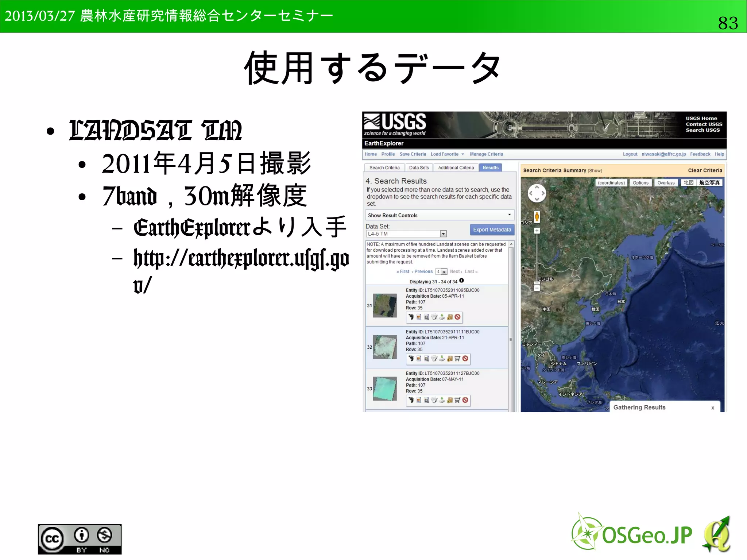The image size is (747, 560).
Task: Compare browse icon for result 31
Action: pyautogui.click(x=426, y=317)
